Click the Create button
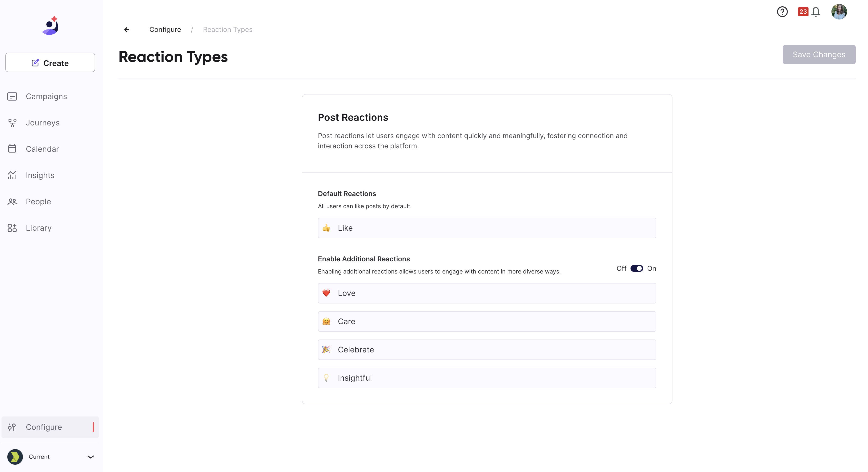Screen dimensions: 868x472 tap(50, 63)
